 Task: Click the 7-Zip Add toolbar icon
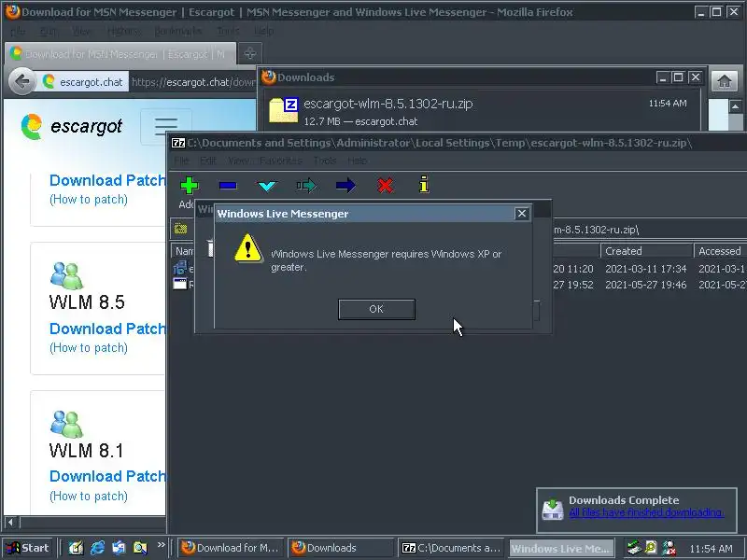coord(190,185)
